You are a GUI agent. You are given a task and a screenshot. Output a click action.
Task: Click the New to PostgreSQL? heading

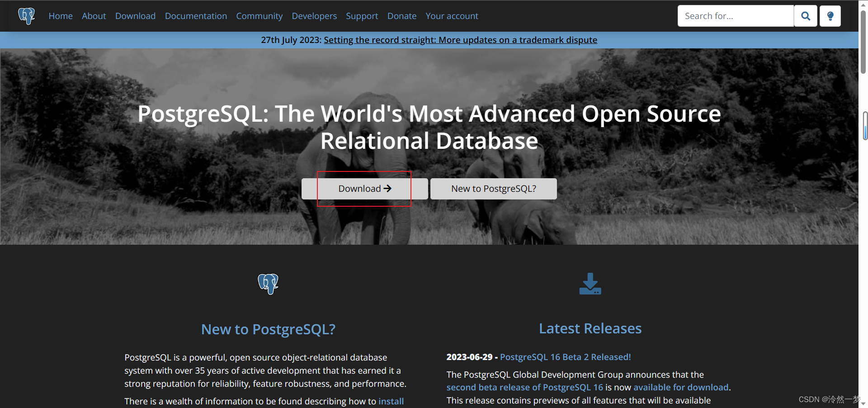(x=268, y=329)
